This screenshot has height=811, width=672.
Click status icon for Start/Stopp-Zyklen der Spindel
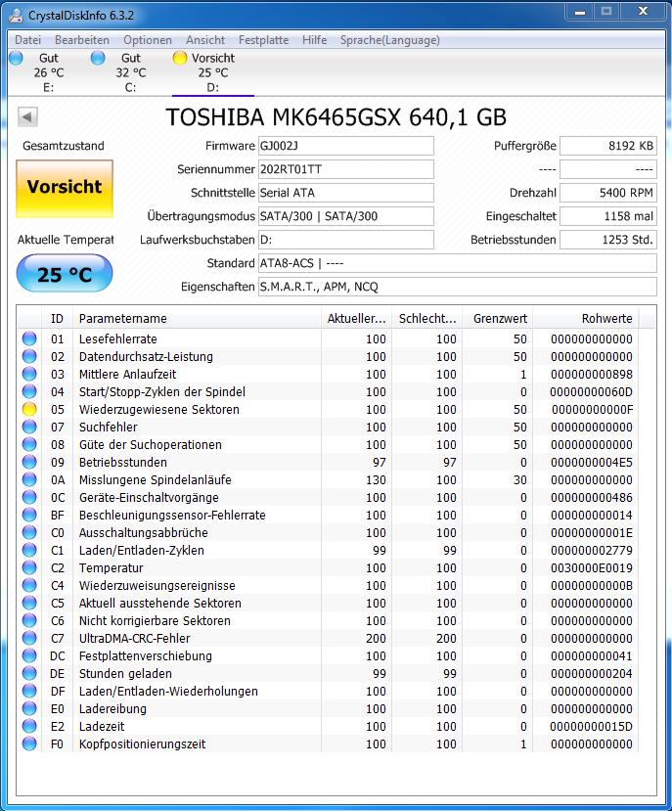29,391
